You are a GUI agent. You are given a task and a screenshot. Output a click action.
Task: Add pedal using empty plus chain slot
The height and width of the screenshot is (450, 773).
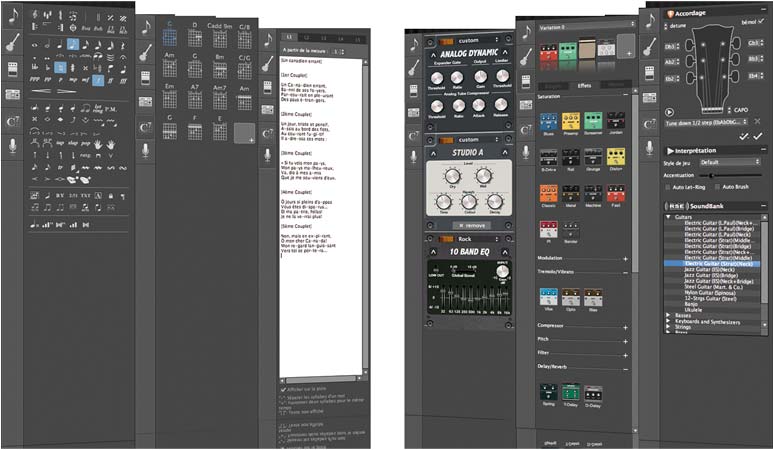(626, 46)
